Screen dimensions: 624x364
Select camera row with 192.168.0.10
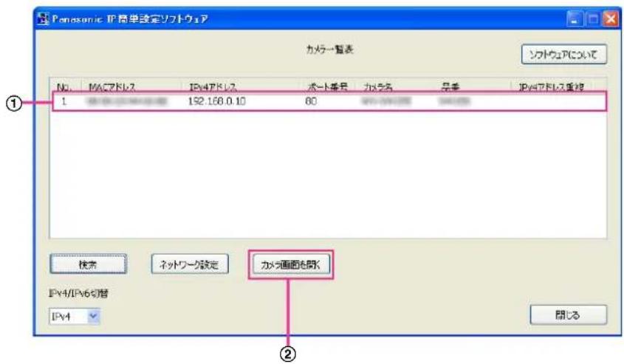point(329,101)
